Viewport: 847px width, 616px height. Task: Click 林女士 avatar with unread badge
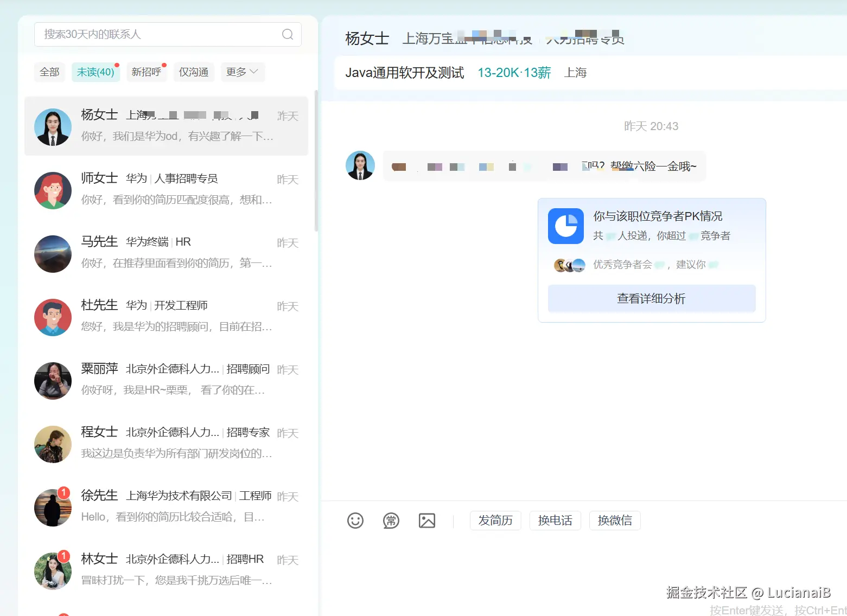coord(53,571)
